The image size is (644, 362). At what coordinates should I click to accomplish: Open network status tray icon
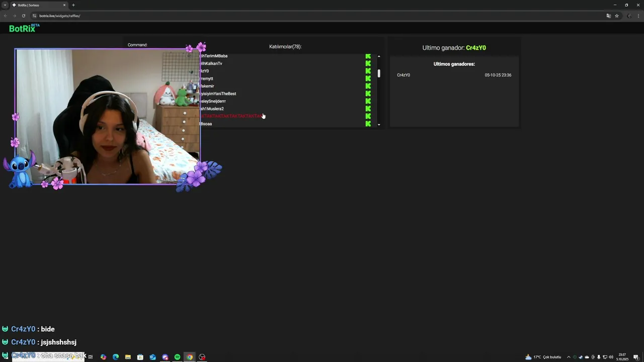tap(605, 357)
